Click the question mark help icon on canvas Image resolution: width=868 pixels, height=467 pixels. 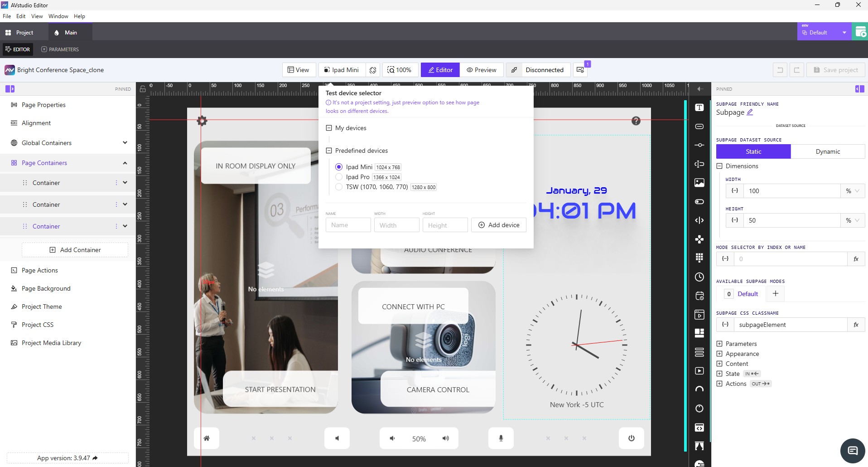point(636,121)
